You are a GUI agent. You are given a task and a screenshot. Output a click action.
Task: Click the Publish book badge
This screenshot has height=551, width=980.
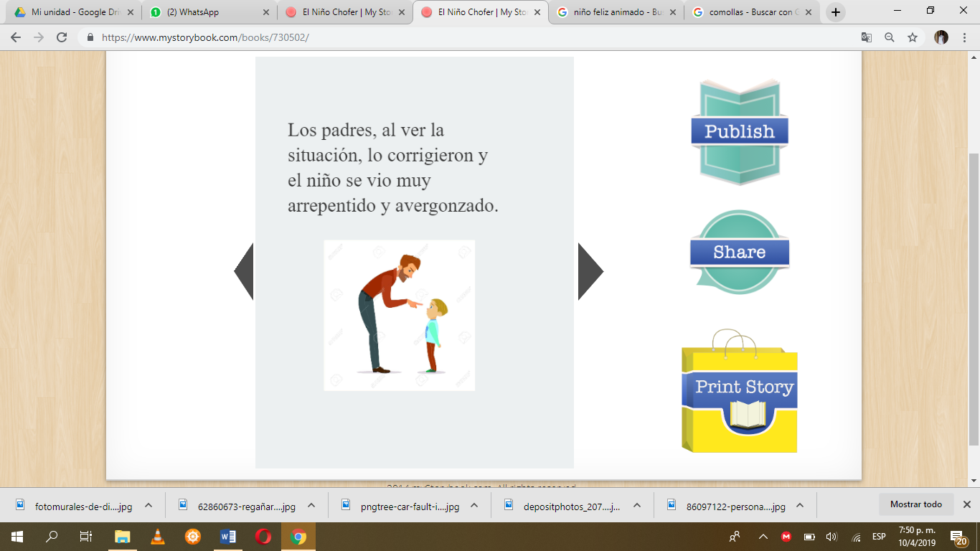coord(740,132)
